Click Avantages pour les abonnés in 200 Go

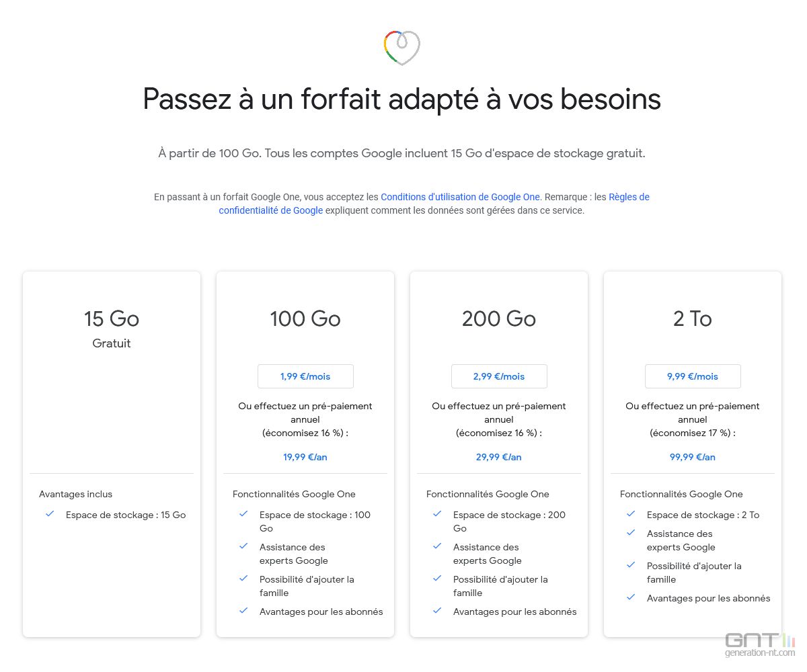(x=515, y=612)
